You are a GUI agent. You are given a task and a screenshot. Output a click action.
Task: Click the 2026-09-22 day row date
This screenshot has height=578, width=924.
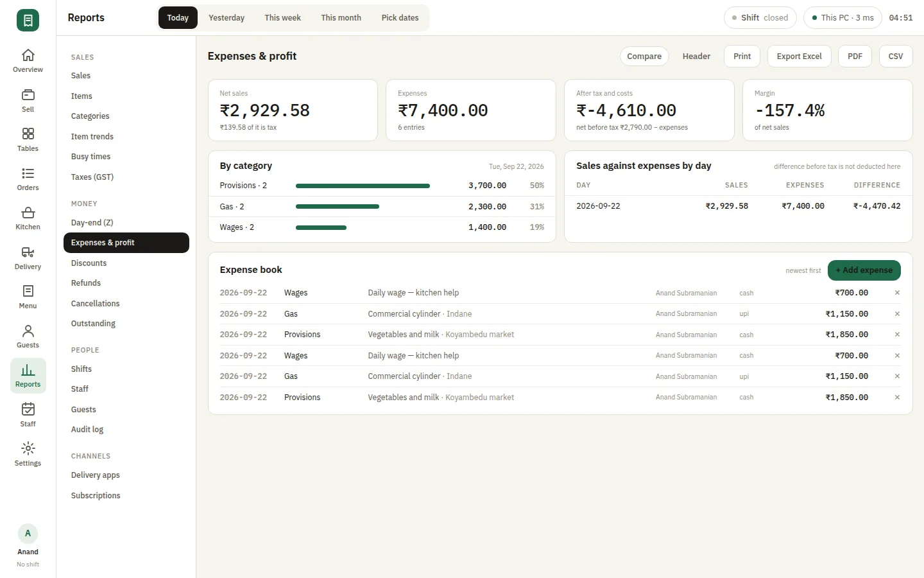[x=598, y=206]
